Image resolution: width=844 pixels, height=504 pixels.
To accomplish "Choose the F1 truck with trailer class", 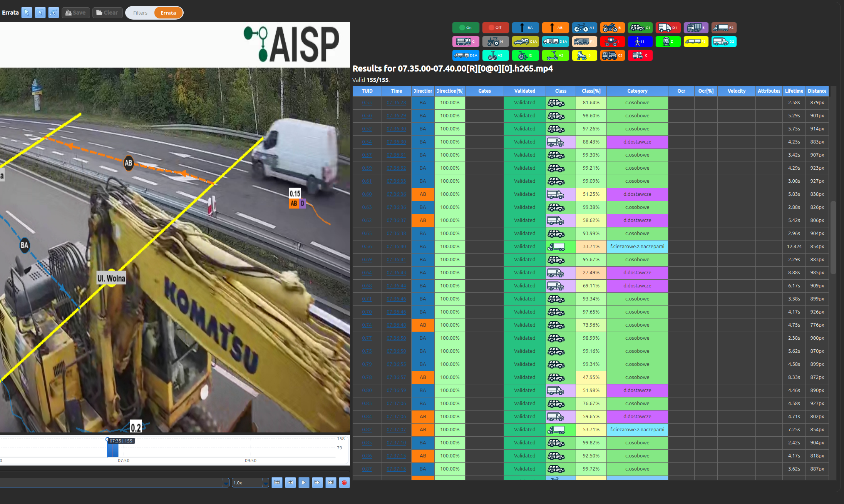I will (x=584, y=42).
